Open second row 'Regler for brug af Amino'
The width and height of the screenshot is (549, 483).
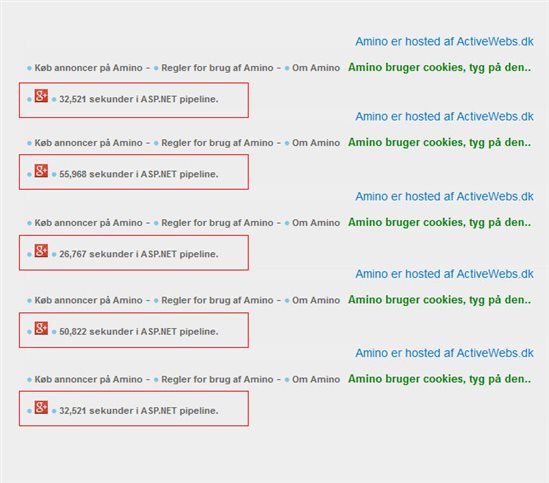pyautogui.click(x=217, y=143)
